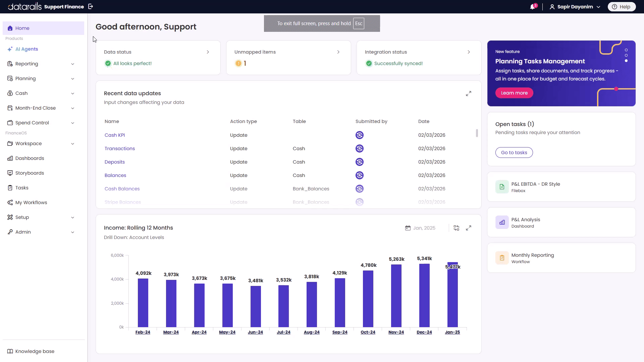Expand the Recent data updates panel
The height and width of the screenshot is (362, 644).
pyautogui.click(x=469, y=94)
